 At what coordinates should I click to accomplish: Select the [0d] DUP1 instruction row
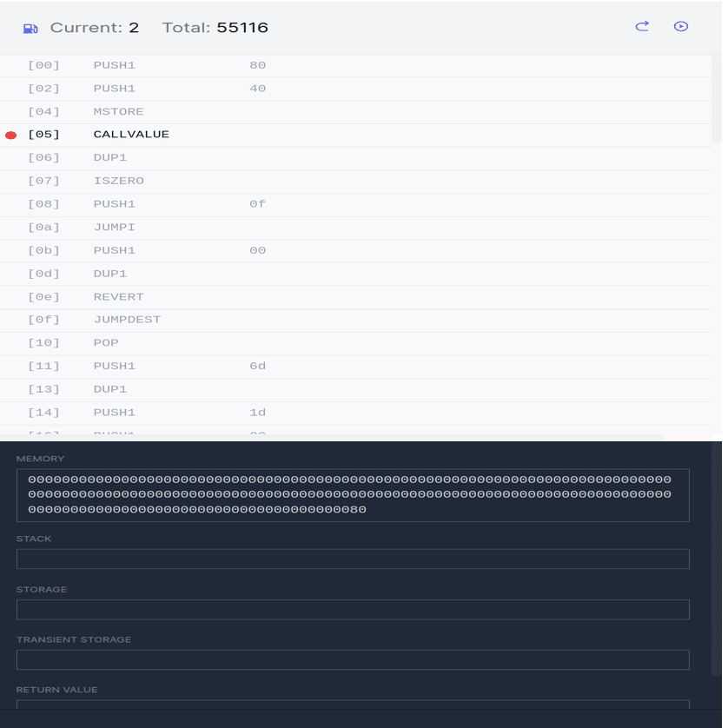click(x=355, y=275)
